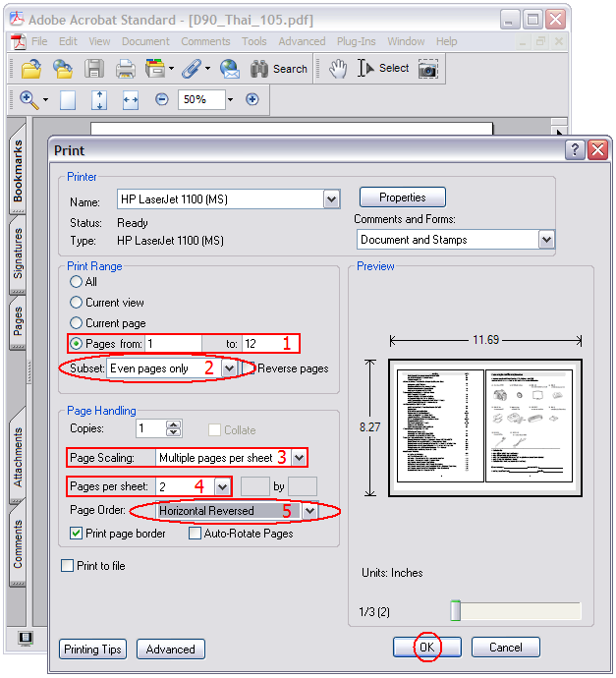The height and width of the screenshot is (678, 616).
Task: Uncheck Print page border
Action: (x=76, y=534)
